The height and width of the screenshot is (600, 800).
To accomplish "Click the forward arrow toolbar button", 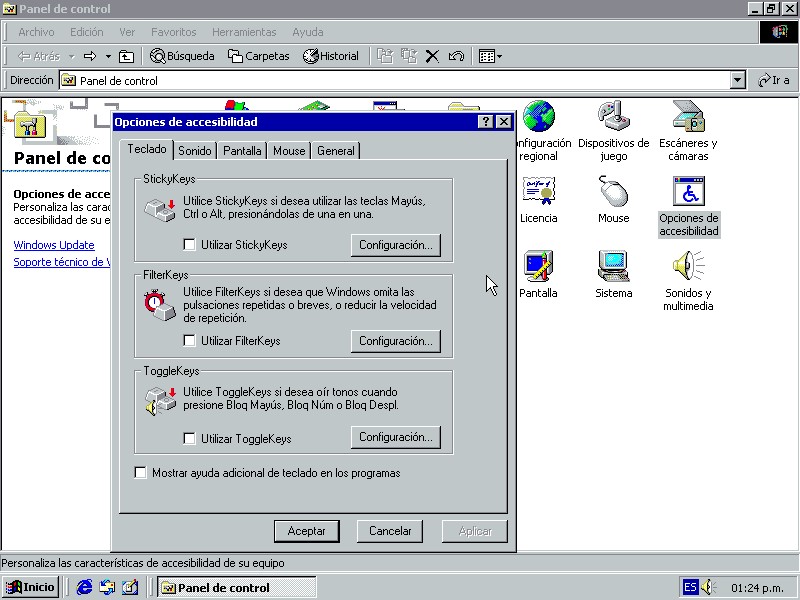I will click(x=90, y=56).
